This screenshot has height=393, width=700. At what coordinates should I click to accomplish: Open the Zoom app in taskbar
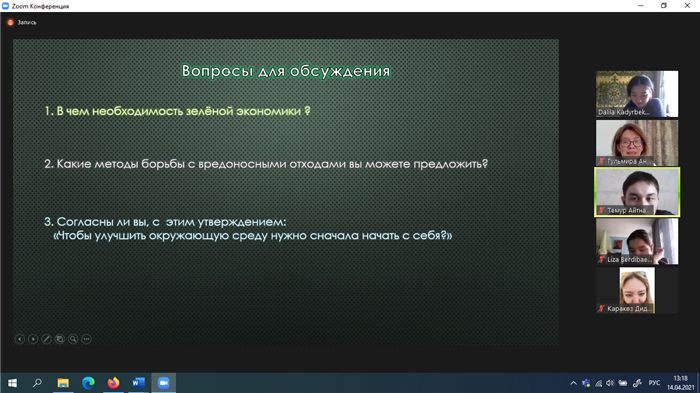point(163,383)
